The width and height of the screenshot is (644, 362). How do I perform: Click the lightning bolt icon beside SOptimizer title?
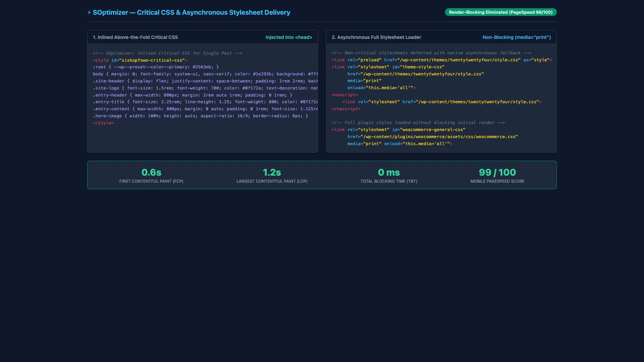pyautogui.click(x=89, y=13)
